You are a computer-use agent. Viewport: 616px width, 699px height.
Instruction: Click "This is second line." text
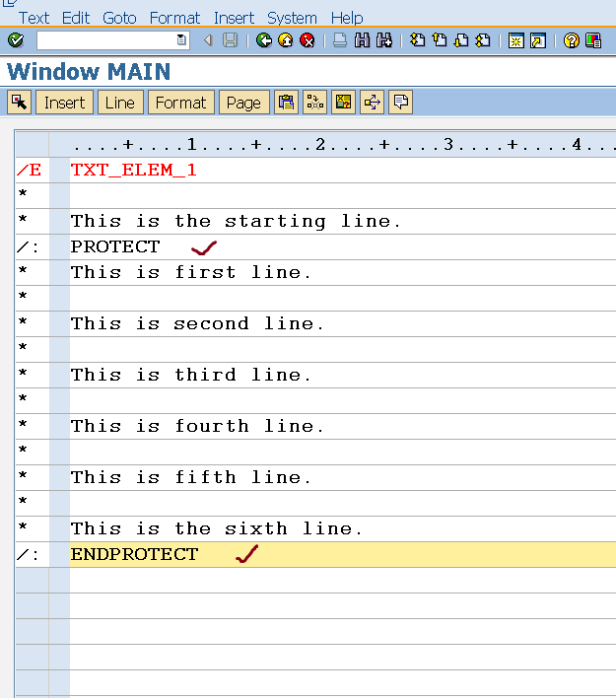tap(197, 323)
